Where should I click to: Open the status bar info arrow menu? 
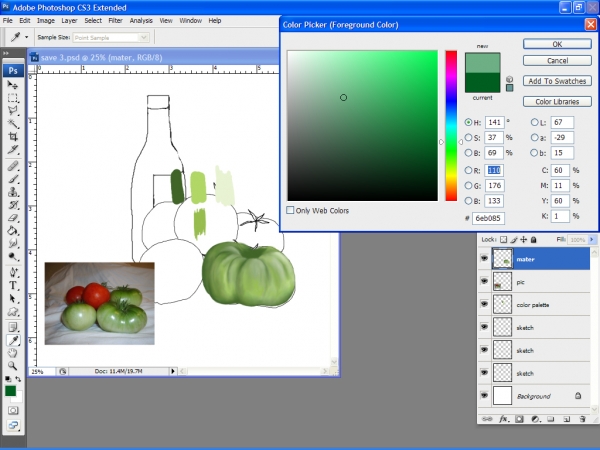pos(173,371)
